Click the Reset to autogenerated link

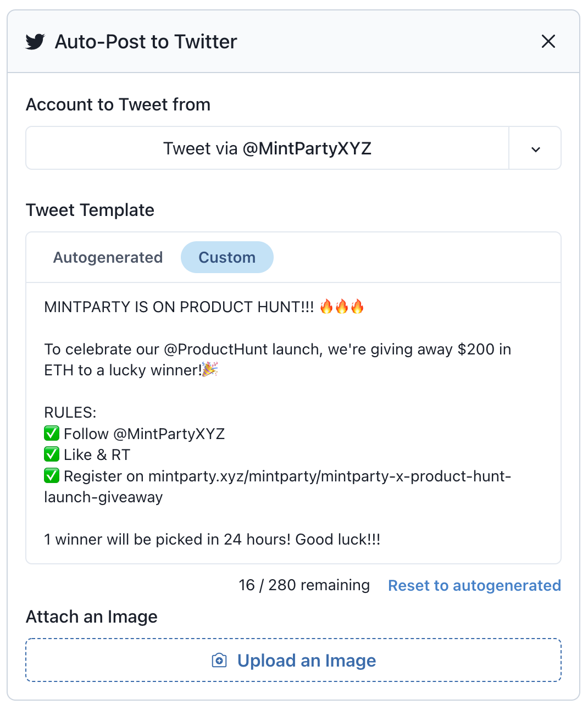coord(474,585)
